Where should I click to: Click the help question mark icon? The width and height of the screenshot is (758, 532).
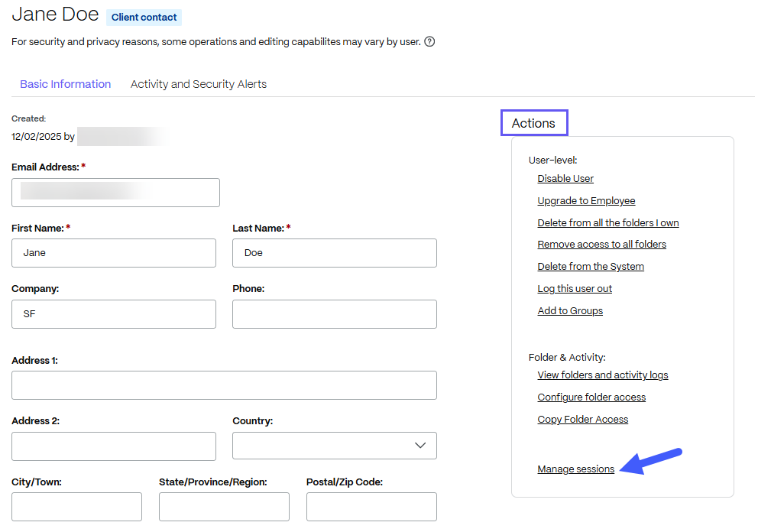429,42
